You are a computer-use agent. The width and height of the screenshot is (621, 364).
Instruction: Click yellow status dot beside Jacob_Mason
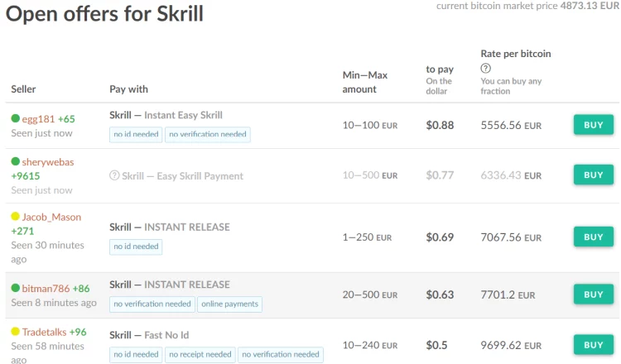pos(16,216)
